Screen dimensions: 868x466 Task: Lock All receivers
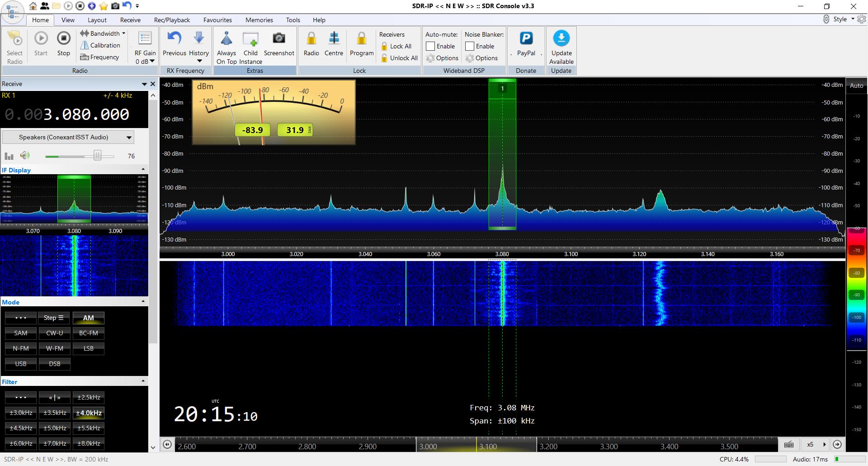point(396,46)
